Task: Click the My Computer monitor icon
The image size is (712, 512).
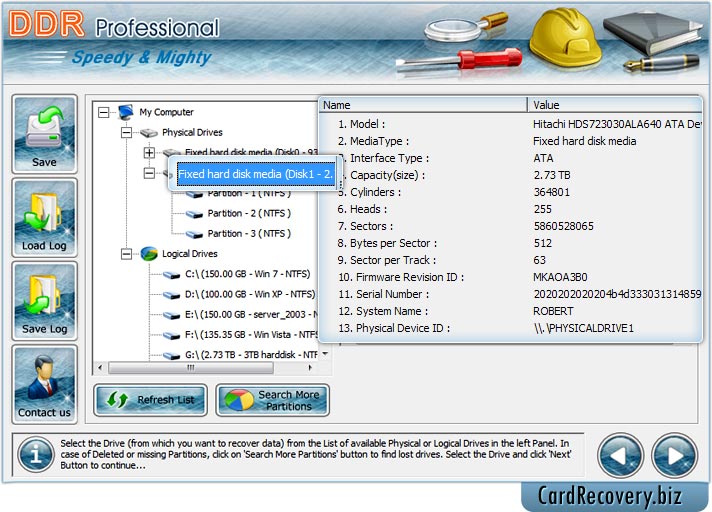Action: 126,112
